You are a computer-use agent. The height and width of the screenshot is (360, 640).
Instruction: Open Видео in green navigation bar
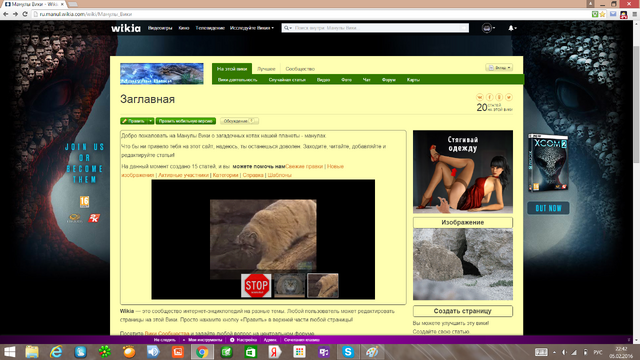[x=323, y=80]
